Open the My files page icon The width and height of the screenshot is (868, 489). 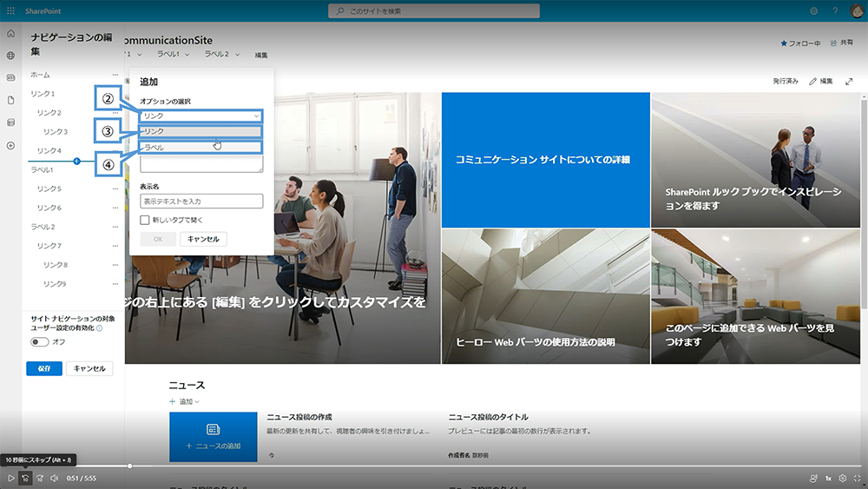[x=10, y=100]
